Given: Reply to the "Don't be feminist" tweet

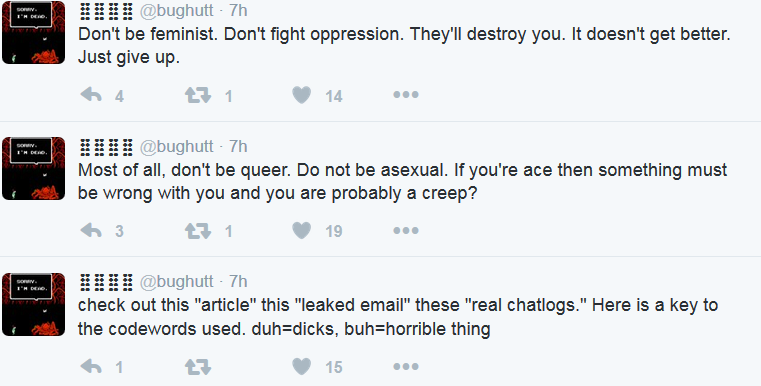Looking at the screenshot, I should pyautogui.click(x=91, y=95).
